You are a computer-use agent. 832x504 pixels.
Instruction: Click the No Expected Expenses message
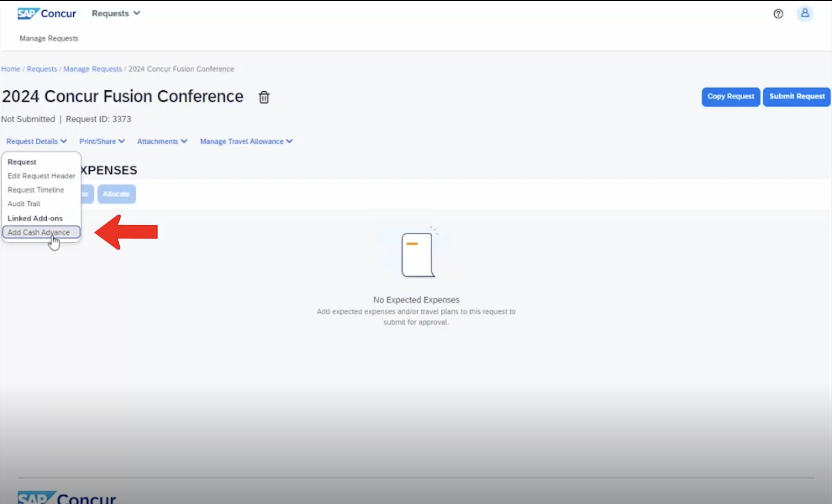tap(417, 300)
